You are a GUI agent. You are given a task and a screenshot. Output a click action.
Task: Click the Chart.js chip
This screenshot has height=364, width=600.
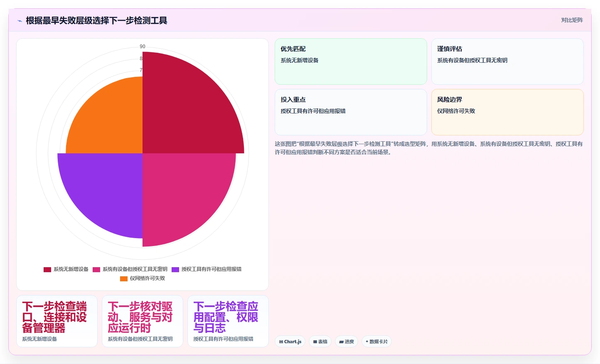[x=290, y=342]
